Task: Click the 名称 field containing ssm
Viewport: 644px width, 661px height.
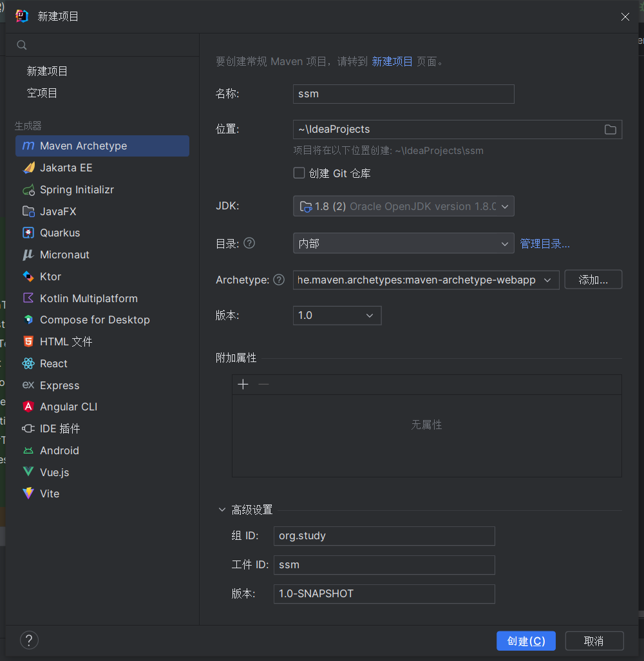Action: 403,94
